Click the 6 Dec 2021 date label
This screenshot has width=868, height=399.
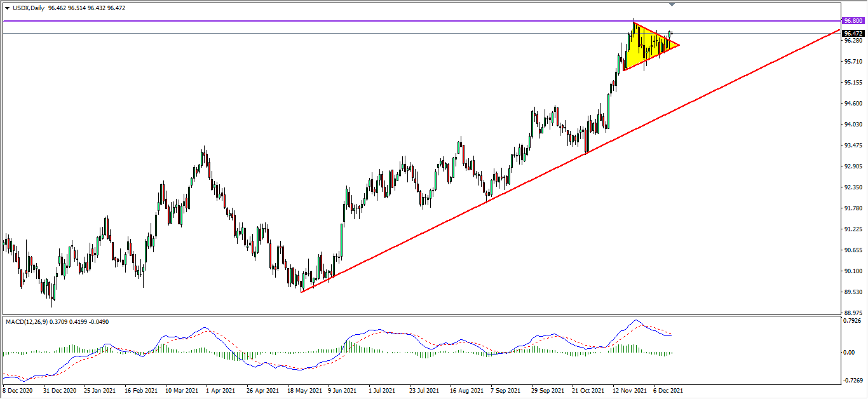(x=667, y=391)
